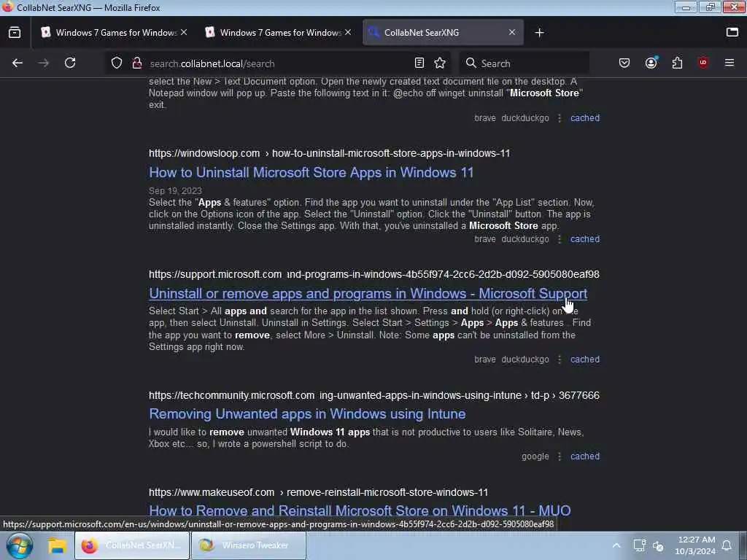The height and width of the screenshot is (560, 747).
Task: Open How to Remove and Reinstall Microsoft Store MUO link
Action: 360,510
